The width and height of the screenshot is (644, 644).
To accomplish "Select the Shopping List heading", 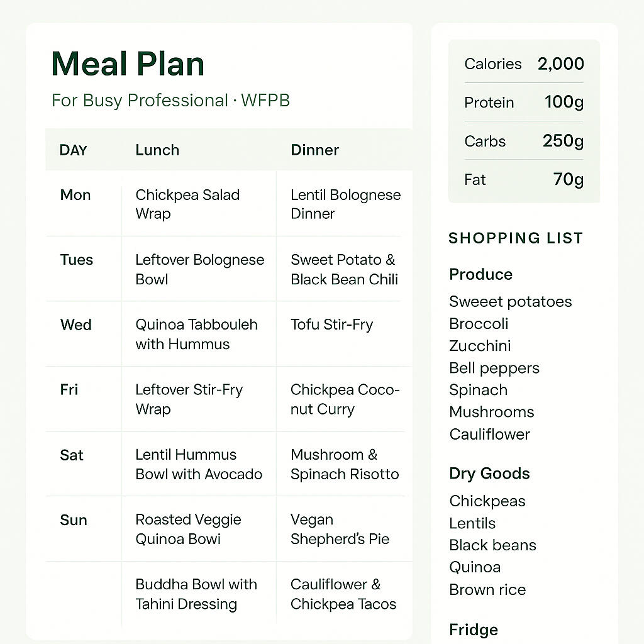I will [x=516, y=238].
